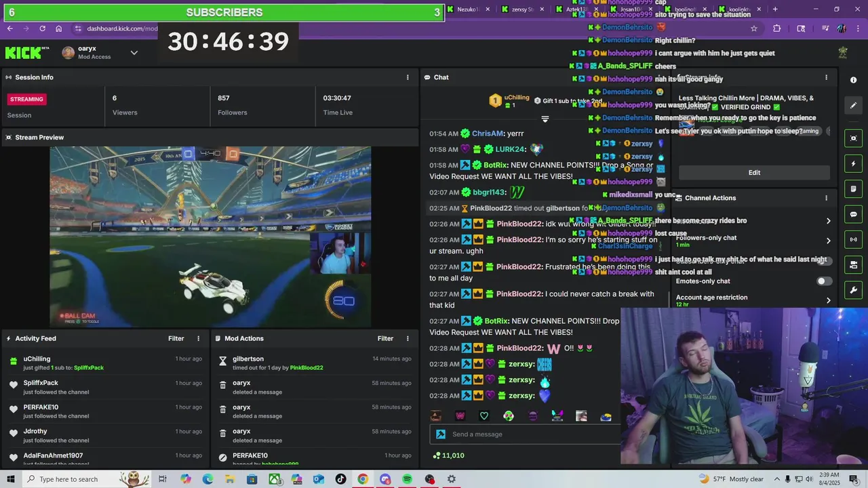The width and height of the screenshot is (868, 488).
Task: Toggle Emotes-only chat switch
Action: 823,281
